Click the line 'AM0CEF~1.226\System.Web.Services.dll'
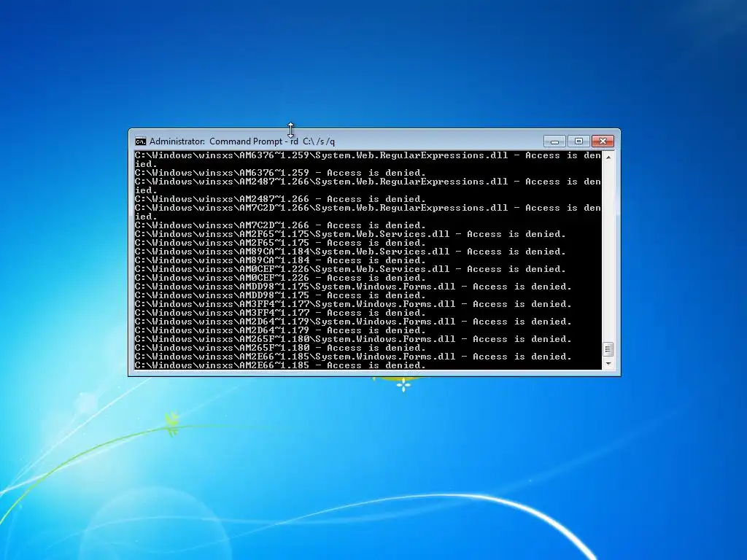The height and width of the screenshot is (560, 747). coord(350,269)
